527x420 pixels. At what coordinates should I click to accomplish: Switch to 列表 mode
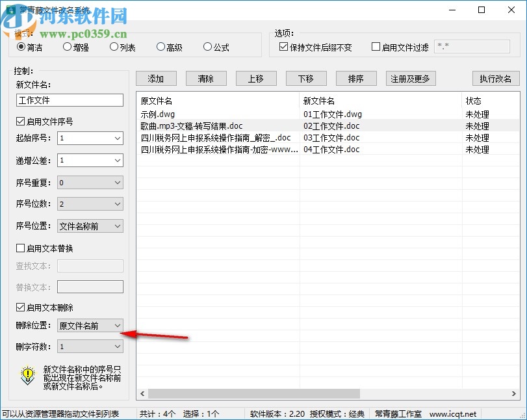(114, 47)
